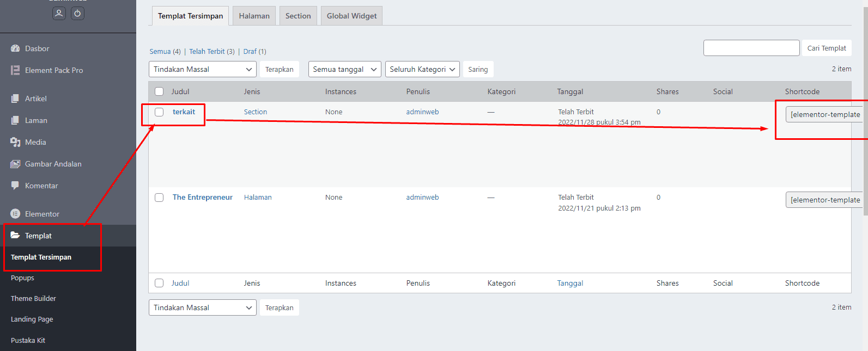Open Media via its sidebar icon
868x351 pixels.
click(x=15, y=142)
